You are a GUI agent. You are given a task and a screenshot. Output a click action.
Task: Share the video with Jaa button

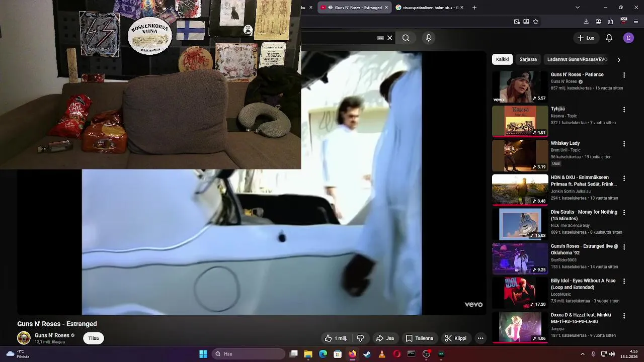coord(385,338)
